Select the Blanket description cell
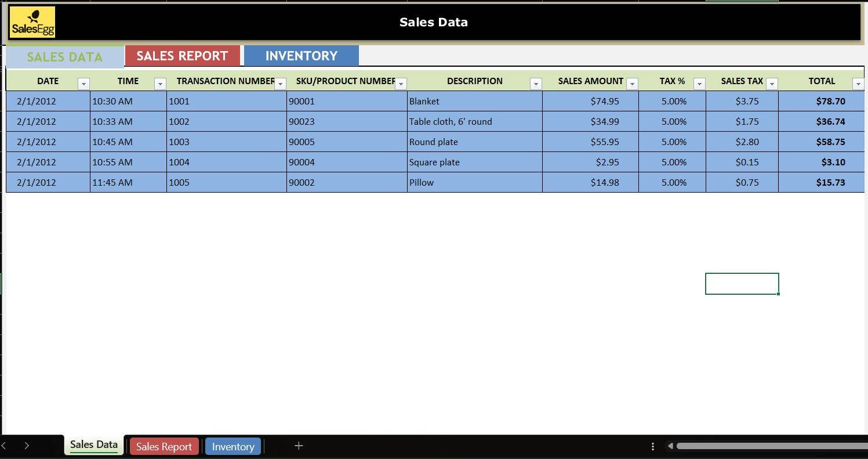868x459 pixels. (474, 102)
